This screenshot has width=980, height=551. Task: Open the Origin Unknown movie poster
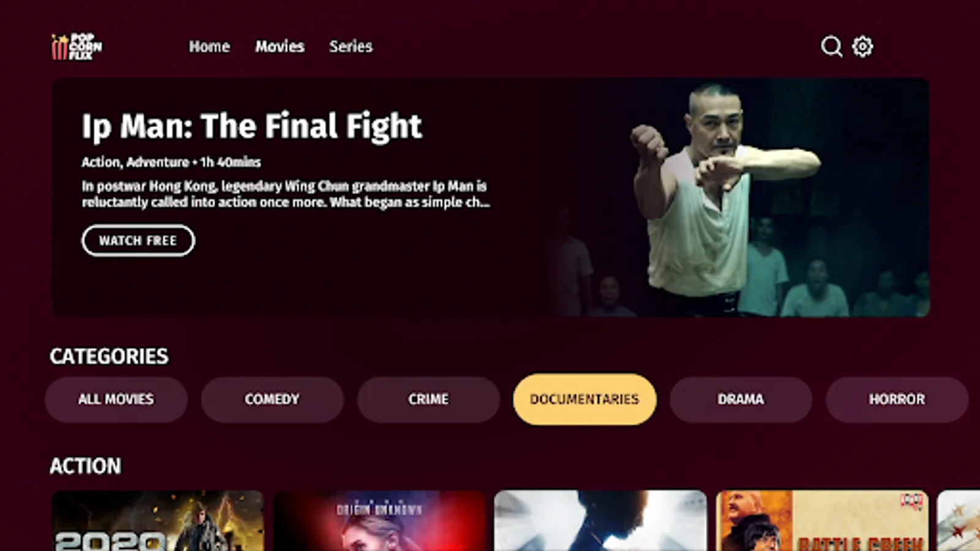pos(380,520)
